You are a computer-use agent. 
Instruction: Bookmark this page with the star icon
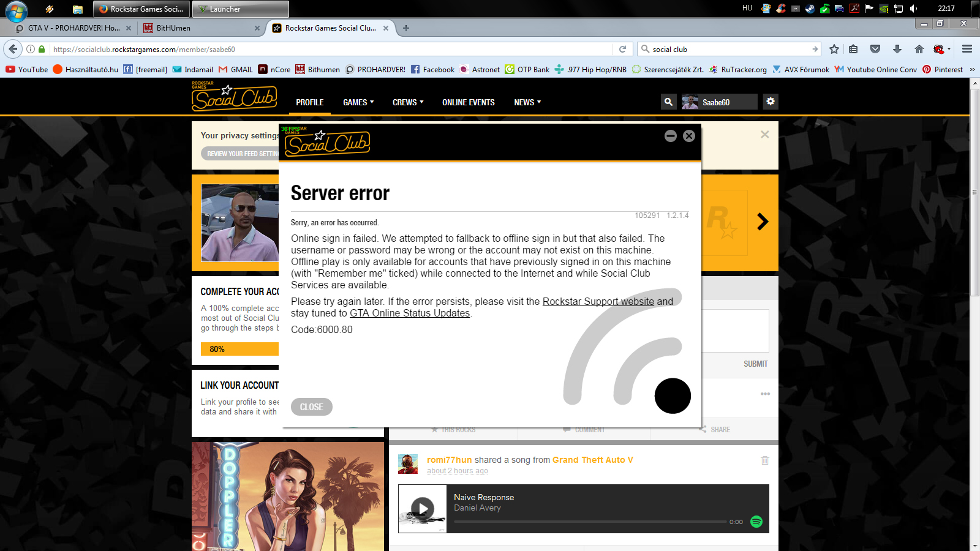834,50
